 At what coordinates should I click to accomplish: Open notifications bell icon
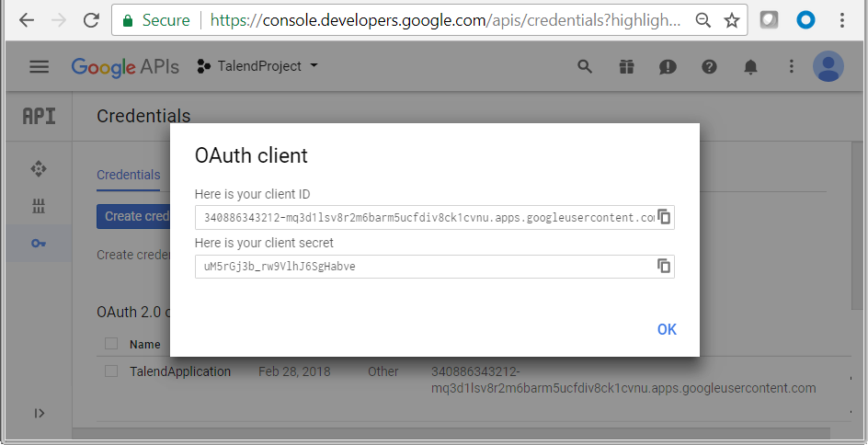[750, 67]
